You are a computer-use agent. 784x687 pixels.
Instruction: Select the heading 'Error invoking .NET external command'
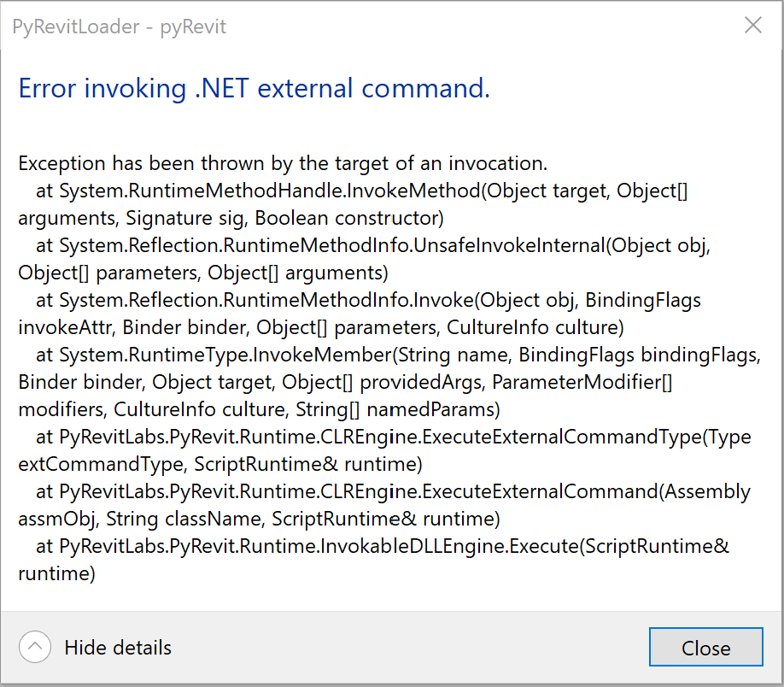point(253,88)
